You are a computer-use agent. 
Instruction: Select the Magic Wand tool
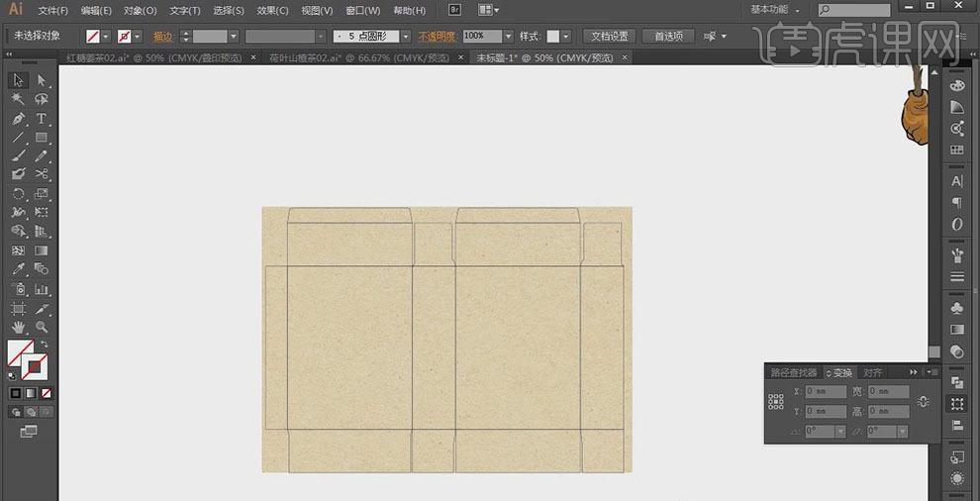(18, 99)
